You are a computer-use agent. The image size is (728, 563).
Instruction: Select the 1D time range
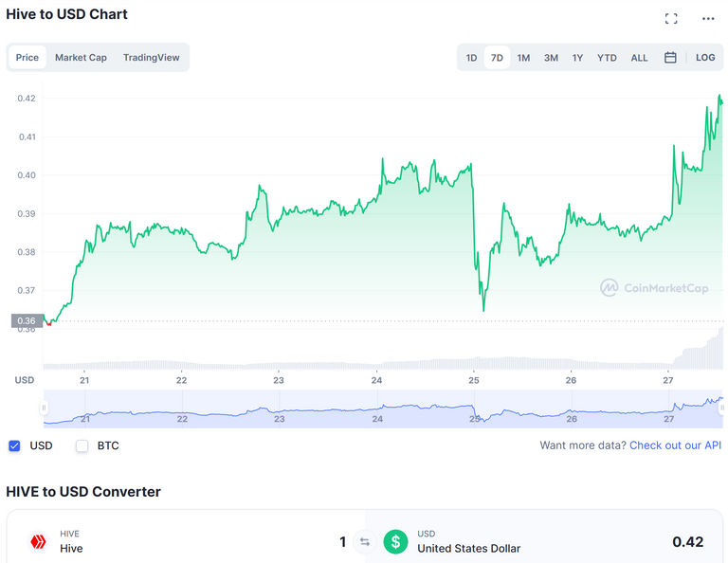(x=471, y=58)
